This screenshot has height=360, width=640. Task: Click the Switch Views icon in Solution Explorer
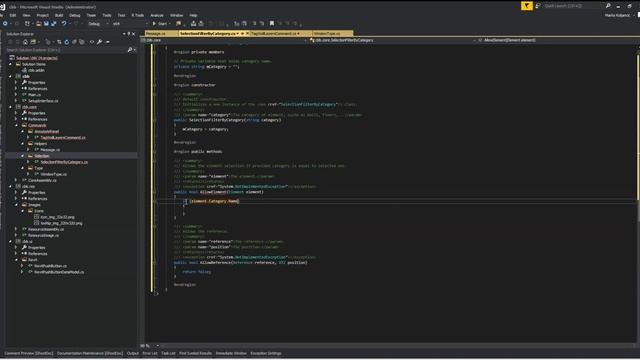click(33, 42)
